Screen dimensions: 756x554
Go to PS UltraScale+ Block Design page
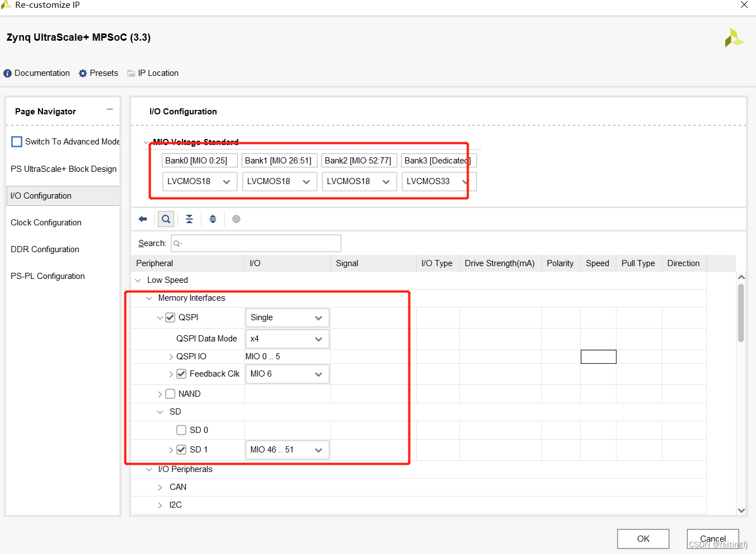(64, 169)
